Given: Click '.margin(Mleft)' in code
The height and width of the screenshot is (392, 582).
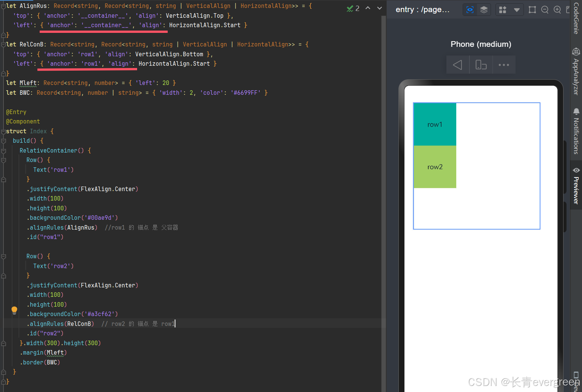Looking at the screenshot, I should [43, 352].
